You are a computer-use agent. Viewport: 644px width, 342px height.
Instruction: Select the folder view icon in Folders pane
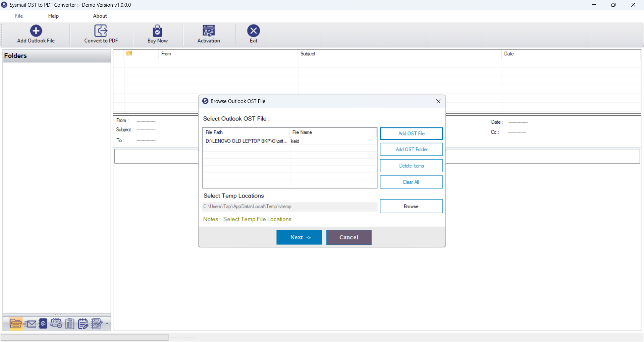coord(16,324)
